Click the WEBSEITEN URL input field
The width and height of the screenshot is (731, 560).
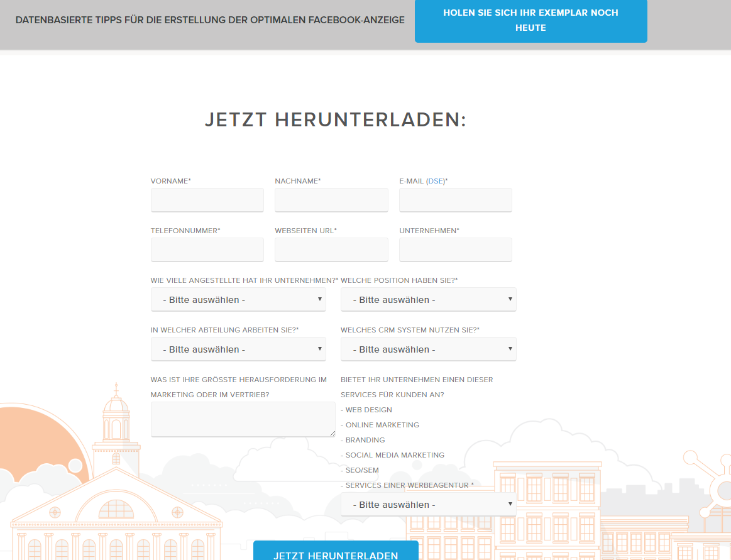click(x=331, y=250)
